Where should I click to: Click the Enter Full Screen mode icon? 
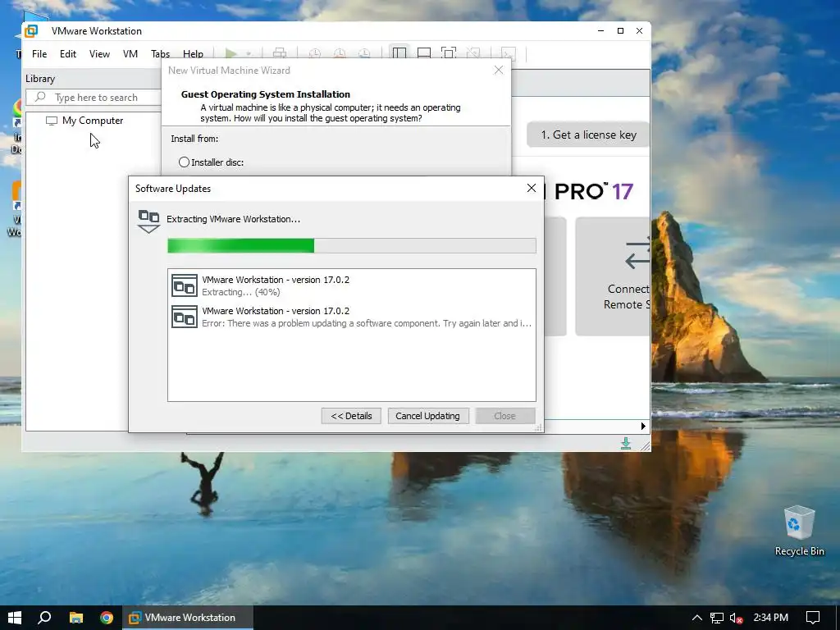[x=449, y=53]
